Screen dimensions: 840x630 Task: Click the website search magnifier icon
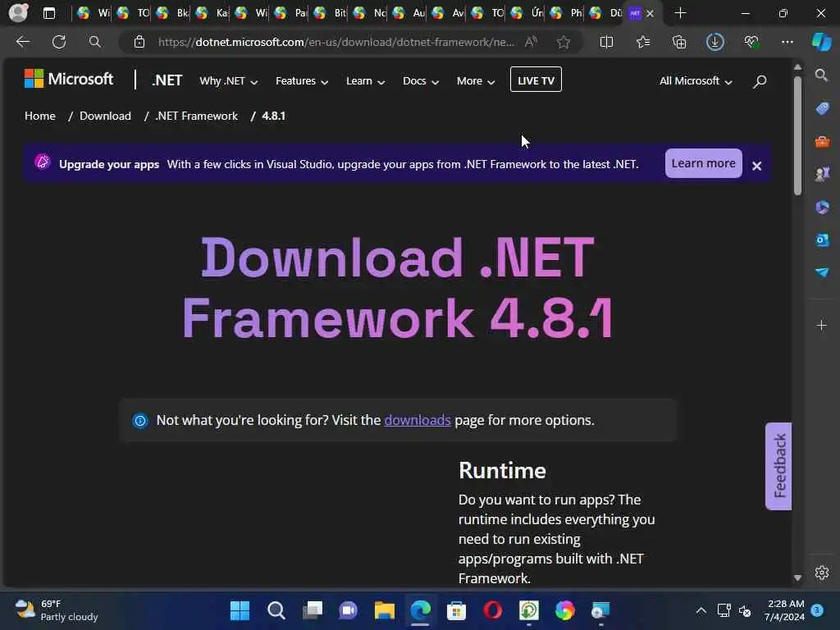(760, 81)
